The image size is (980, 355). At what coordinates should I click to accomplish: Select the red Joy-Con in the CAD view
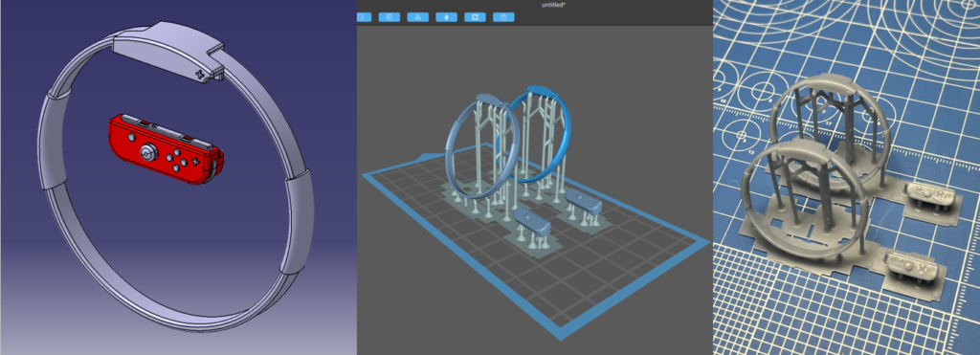click(165, 150)
